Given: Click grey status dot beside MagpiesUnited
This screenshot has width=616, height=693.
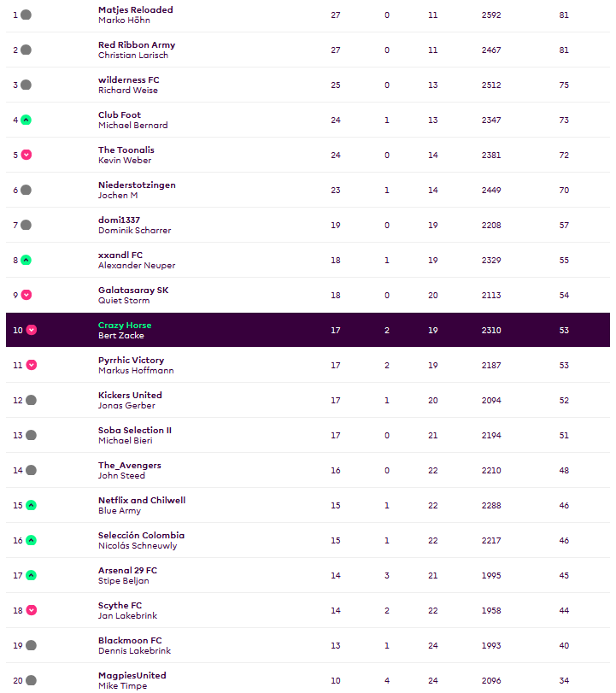Looking at the screenshot, I should 31,680.
